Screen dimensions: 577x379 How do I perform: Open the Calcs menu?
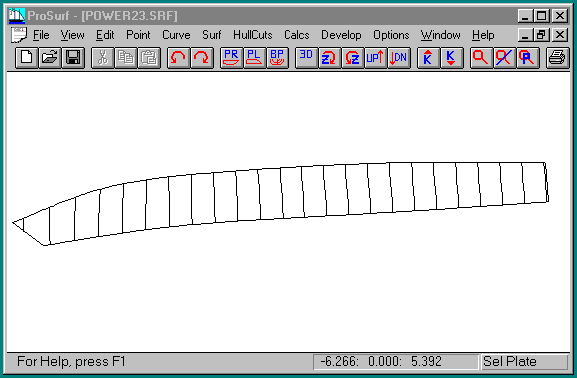pyautogui.click(x=297, y=35)
